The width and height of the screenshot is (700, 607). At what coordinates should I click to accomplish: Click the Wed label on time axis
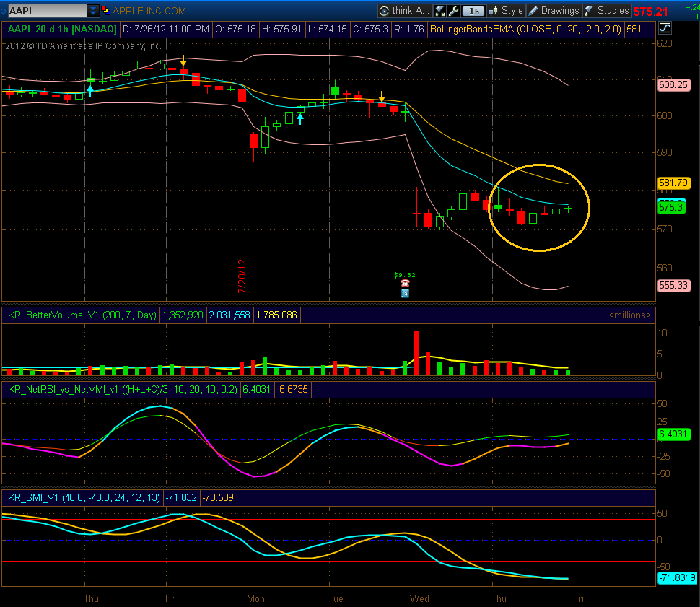[x=419, y=598]
